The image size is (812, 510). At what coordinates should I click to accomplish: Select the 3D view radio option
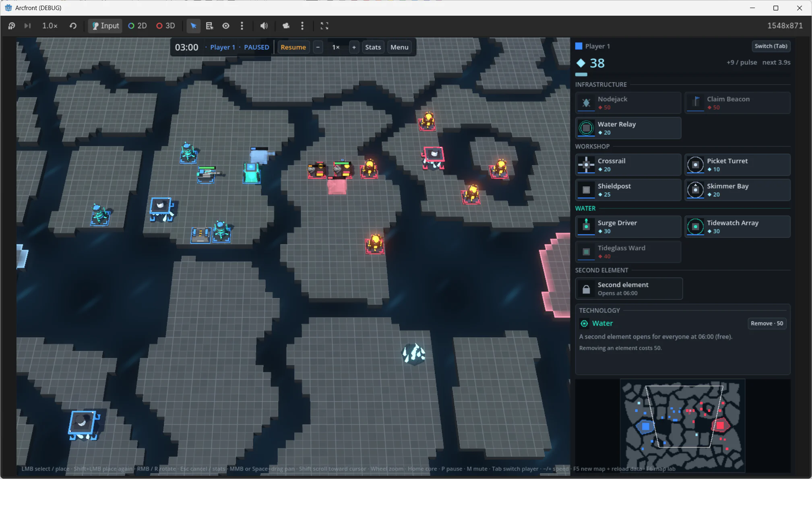coord(165,26)
